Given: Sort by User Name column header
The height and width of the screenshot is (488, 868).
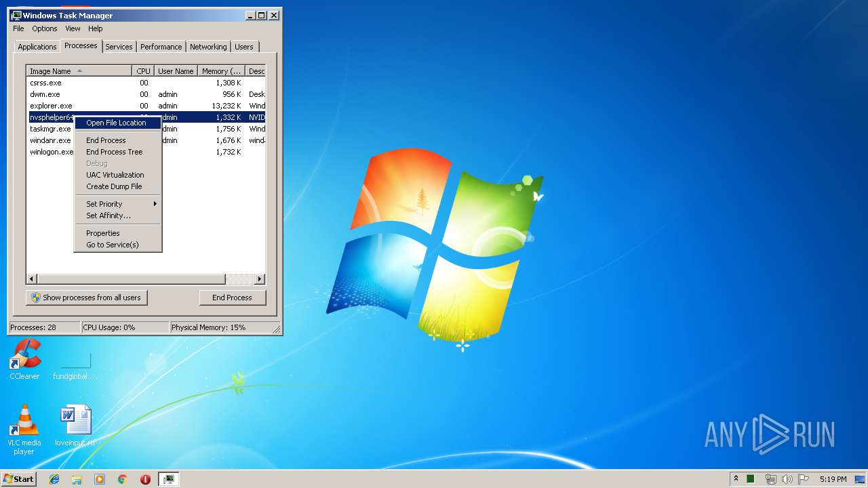Looking at the screenshot, I should [x=176, y=71].
